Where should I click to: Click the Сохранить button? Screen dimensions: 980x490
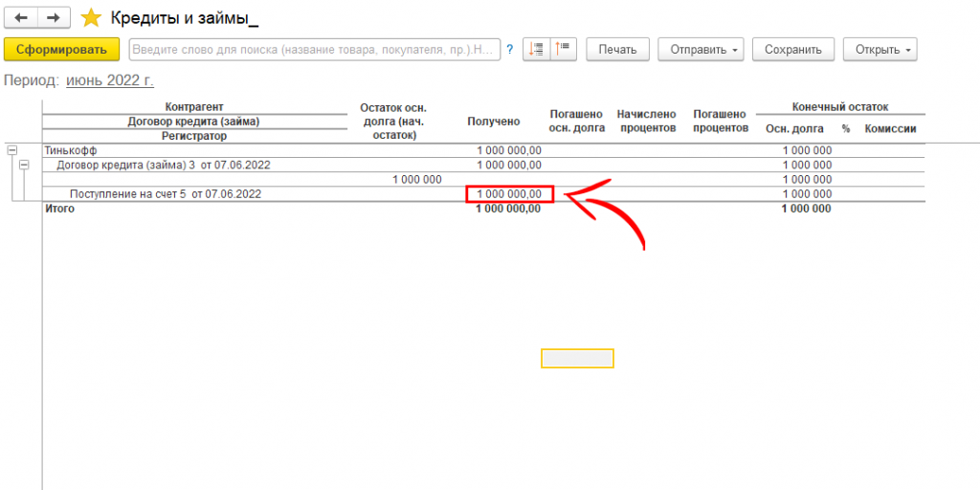click(792, 49)
